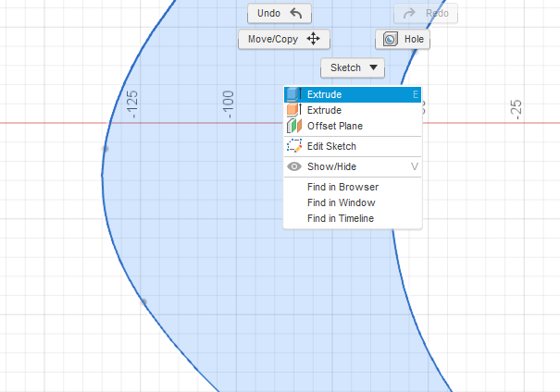Select the lower sketch point on the left curve

143,302
